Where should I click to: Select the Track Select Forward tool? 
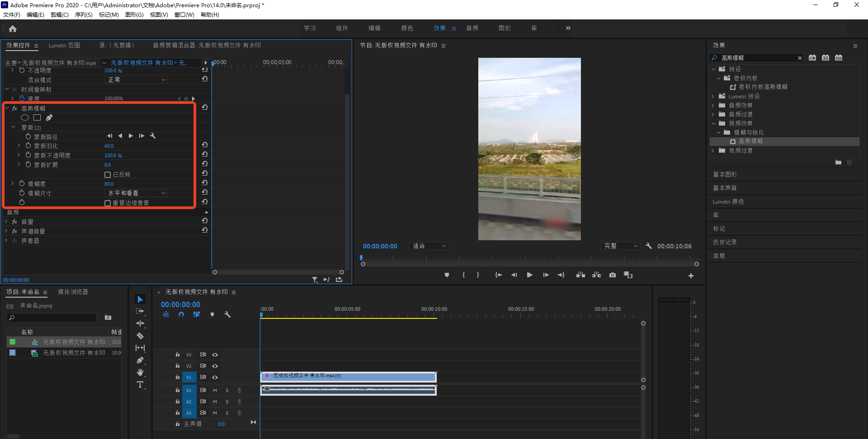(140, 311)
